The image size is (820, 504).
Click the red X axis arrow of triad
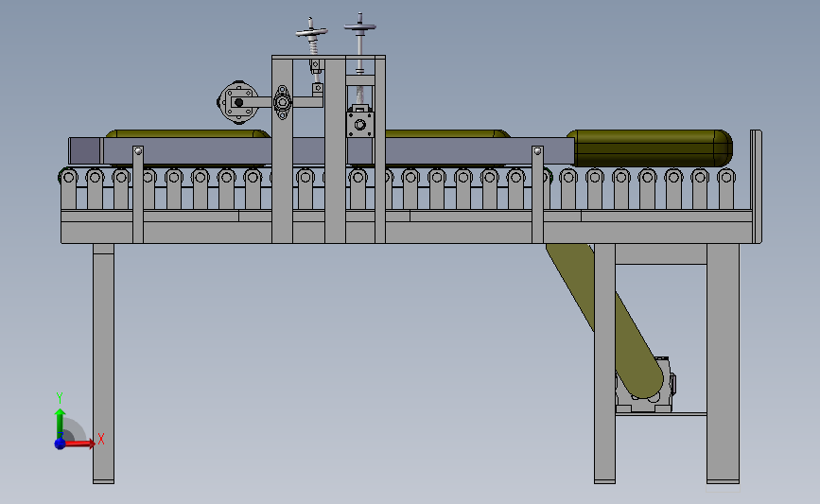coord(79,443)
